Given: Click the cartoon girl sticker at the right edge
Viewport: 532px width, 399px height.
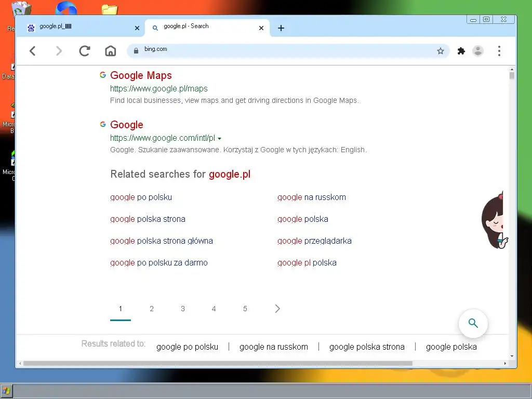Looking at the screenshot, I should point(495,220).
